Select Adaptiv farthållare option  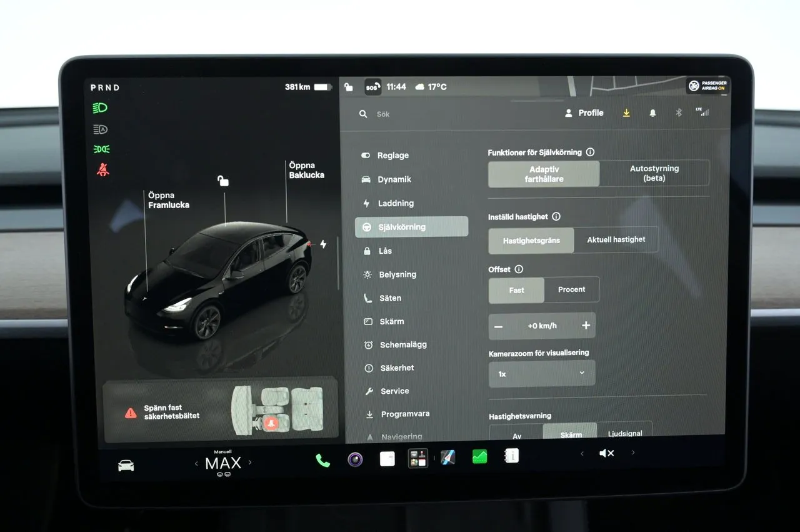coord(544,174)
